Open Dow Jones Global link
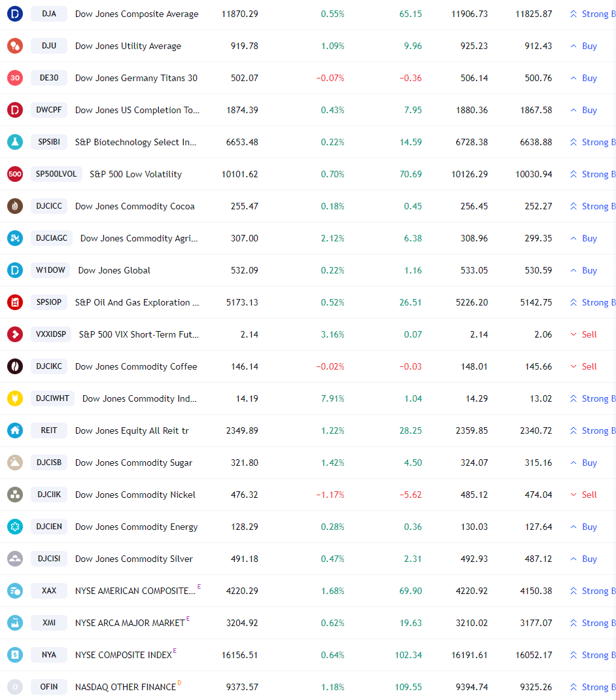616x700 pixels. click(x=114, y=270)
